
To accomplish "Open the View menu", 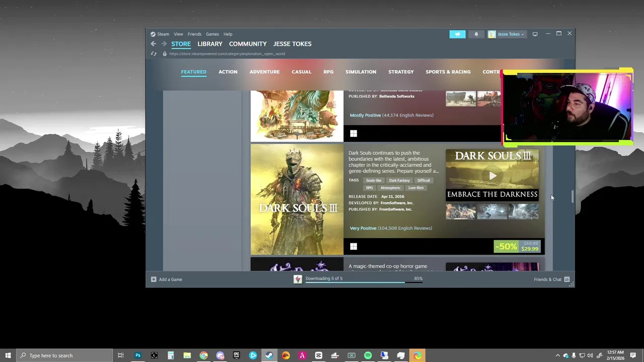I will pyautogui.click(x=178, y=34).
